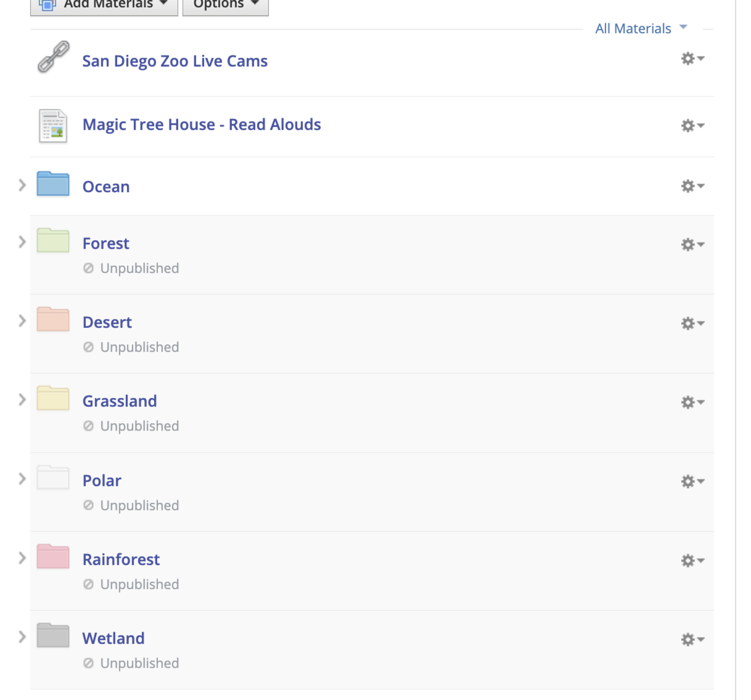The width and height of the screenshot is (751, 700).
Task: Expand the Grassland folder arrow
Action: (x=22, y=399)
